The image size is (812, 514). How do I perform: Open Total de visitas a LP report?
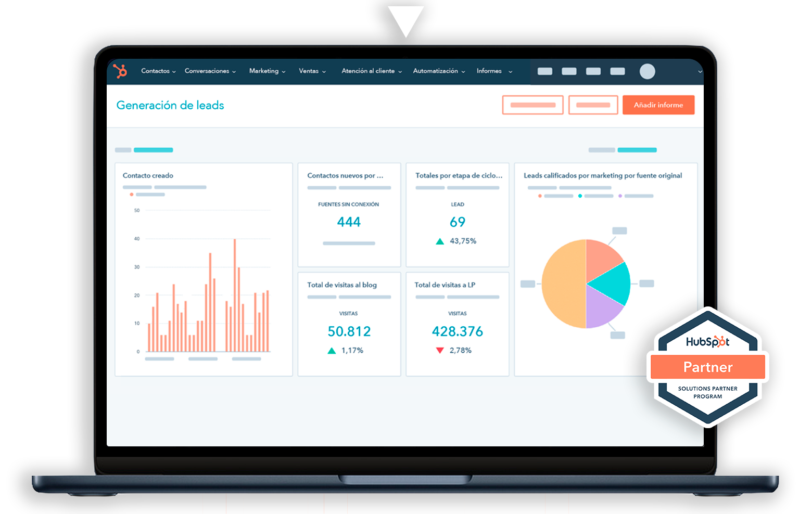[x=445, y=285]
